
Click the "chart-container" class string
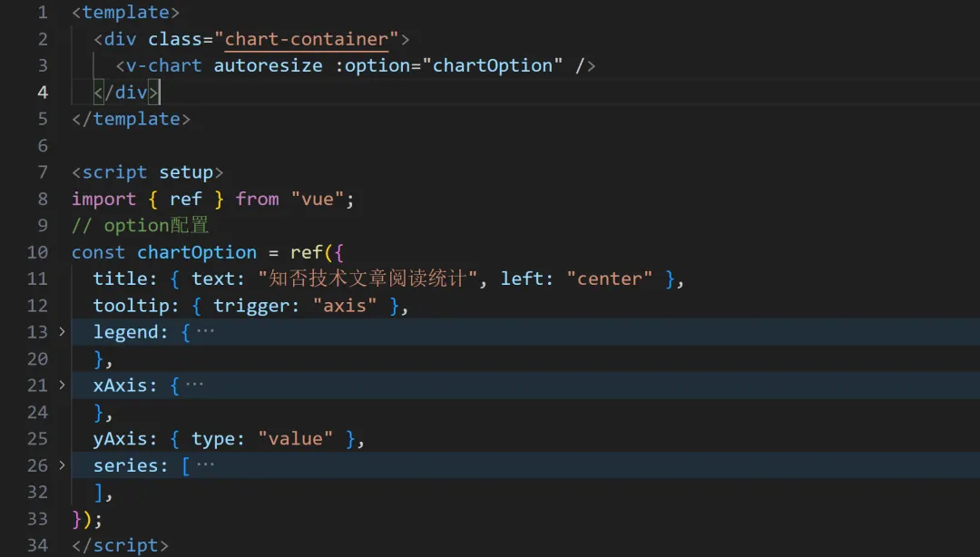[x=311, y=39]
